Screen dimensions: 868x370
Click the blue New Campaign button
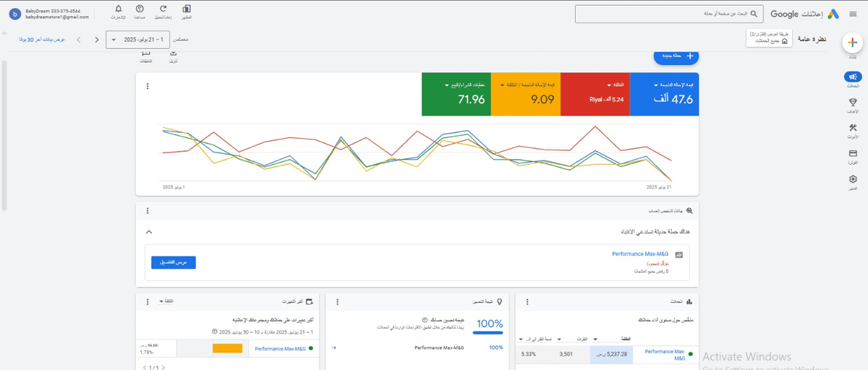coord(676,56)
